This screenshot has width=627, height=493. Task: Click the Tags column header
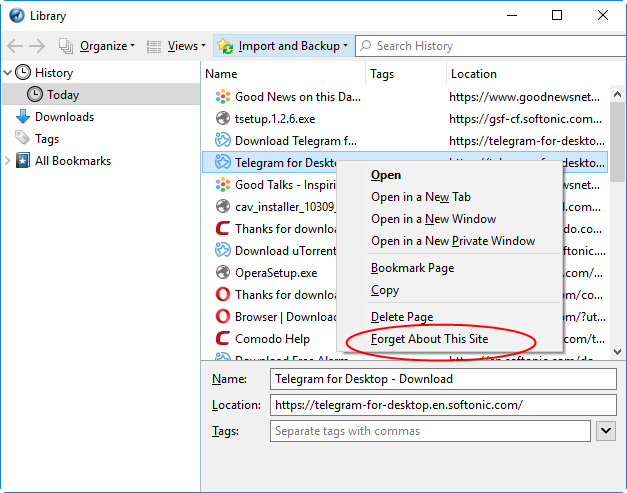click(406, 74)
